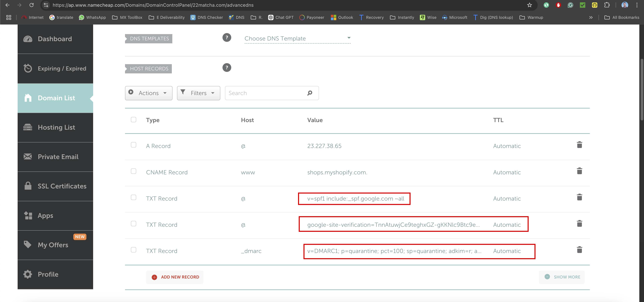
Task: Expand the Warmup bookmark folder
Action: [x=531, y=17]
